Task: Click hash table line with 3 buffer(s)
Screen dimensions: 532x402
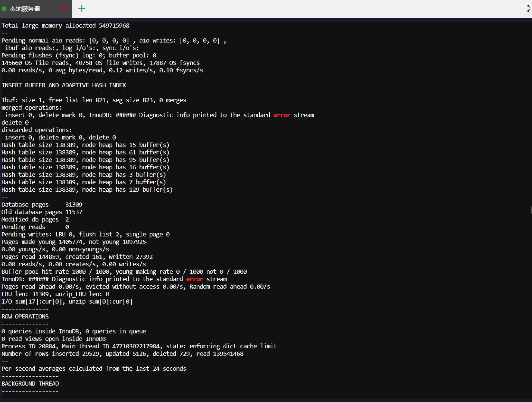Action: click(x=84, y=175)
